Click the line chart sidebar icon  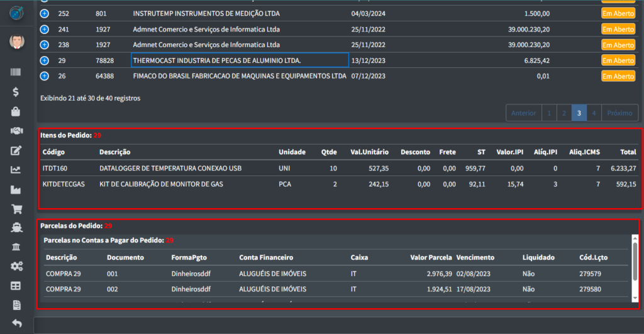pyautogui.click(x=16, y=169)
